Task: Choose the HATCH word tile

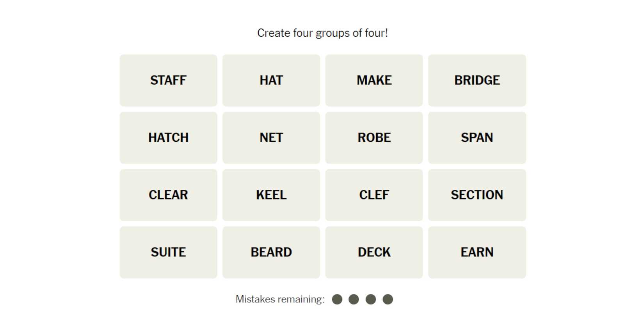Action: tap(168, 138)
